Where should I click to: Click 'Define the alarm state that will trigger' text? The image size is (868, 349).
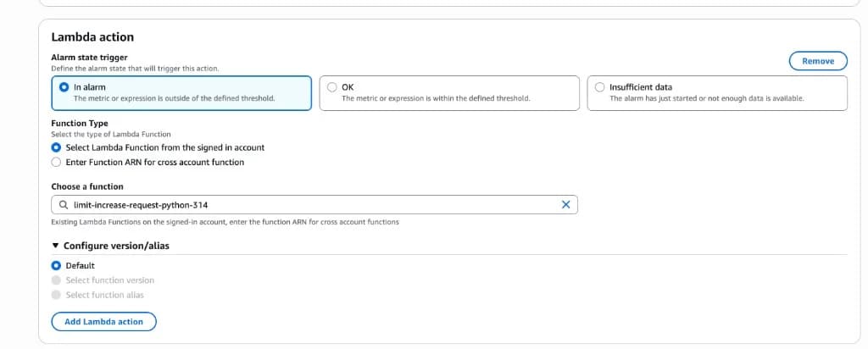(135, 69)
